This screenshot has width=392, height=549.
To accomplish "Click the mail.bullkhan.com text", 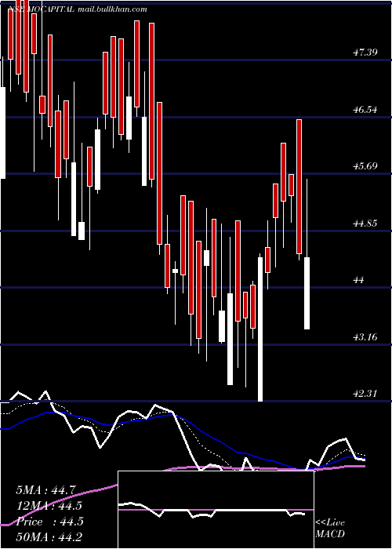I will [x=111, y=9].
